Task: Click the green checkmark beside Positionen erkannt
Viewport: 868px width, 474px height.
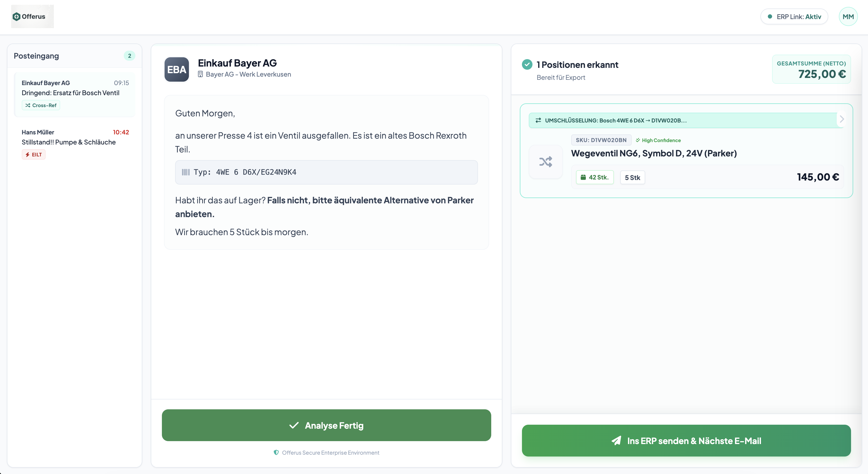Action: (x=527, y=64)
